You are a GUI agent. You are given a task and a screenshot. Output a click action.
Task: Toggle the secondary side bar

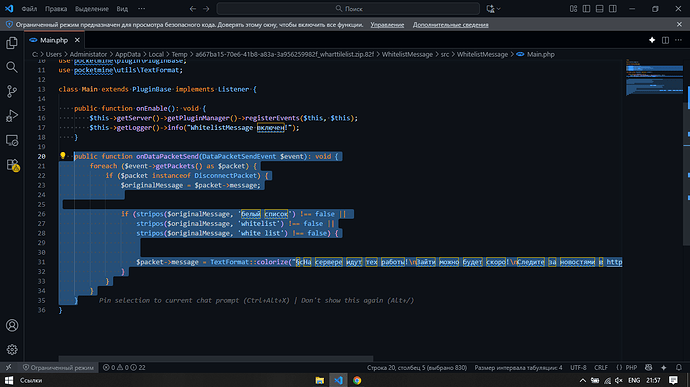[613, 9]
